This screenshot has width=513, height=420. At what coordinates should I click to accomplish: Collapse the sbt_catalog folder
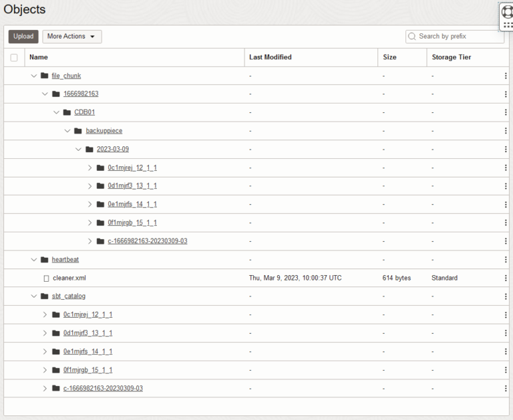[34, 296]
